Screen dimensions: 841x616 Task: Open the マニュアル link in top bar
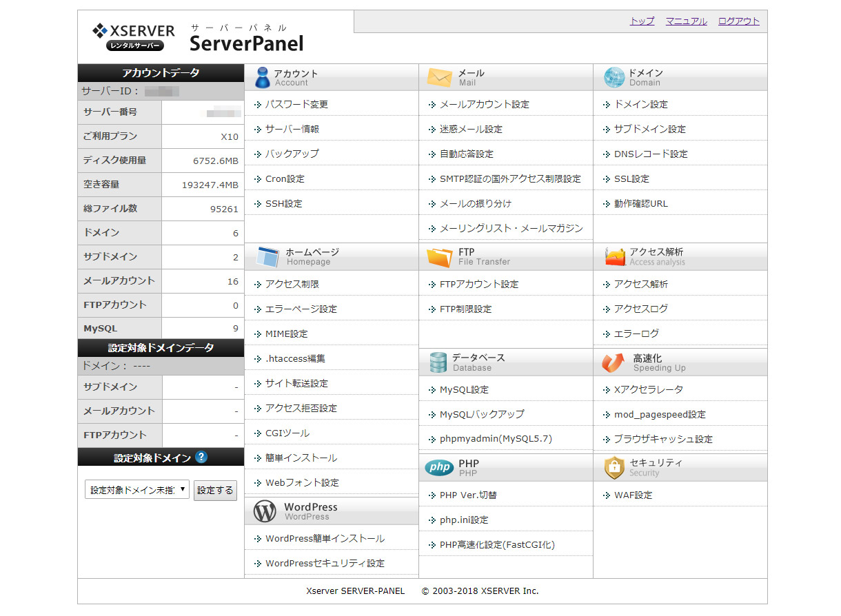coord(686,21)
